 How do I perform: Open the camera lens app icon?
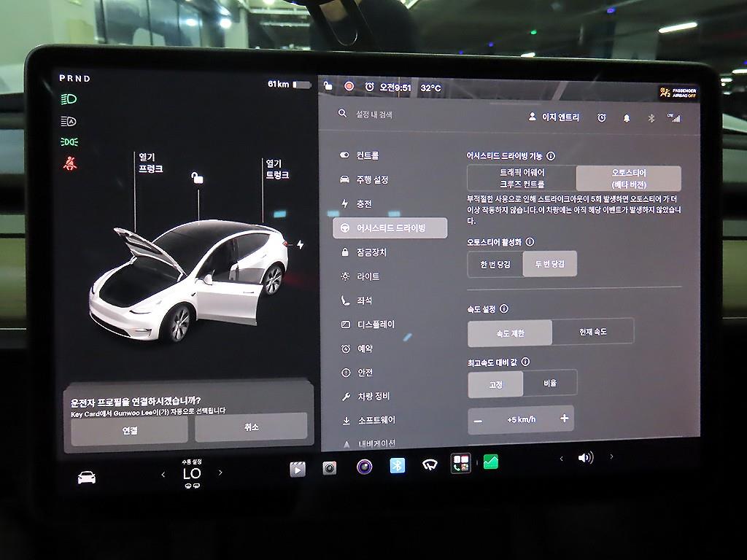(365, 466)
